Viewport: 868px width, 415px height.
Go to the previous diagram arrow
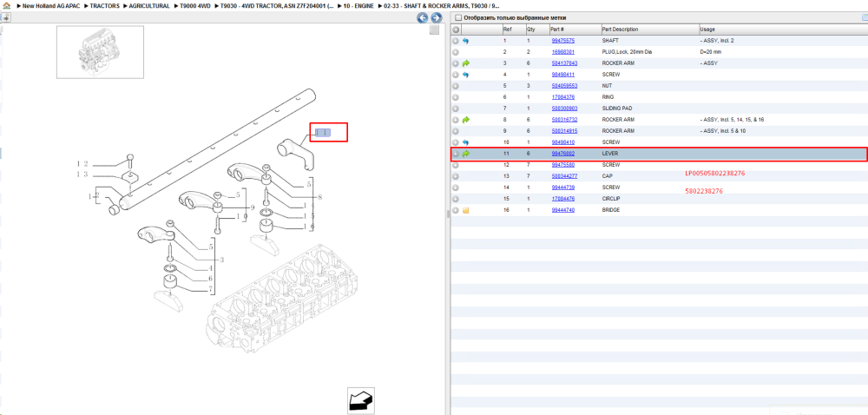[423, 17]
